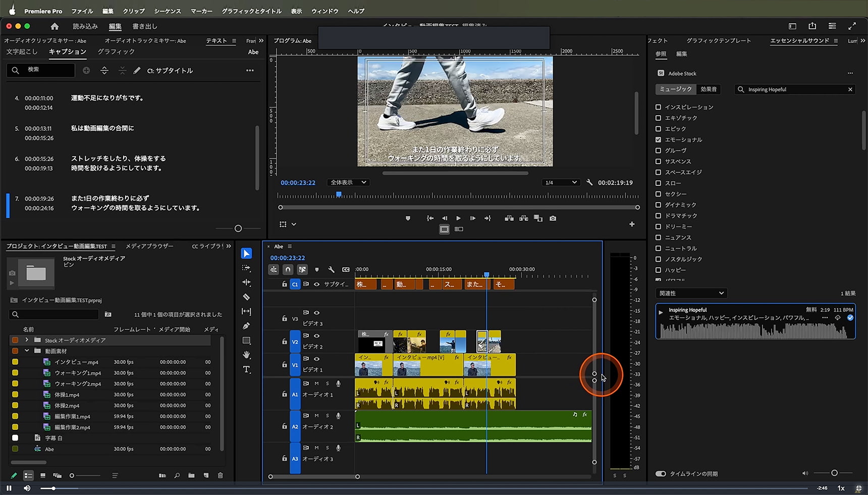Open the 書き出し workspace
Image resolution: width=868 pixels, height=495 pixels.
click(x=145, y=26)
